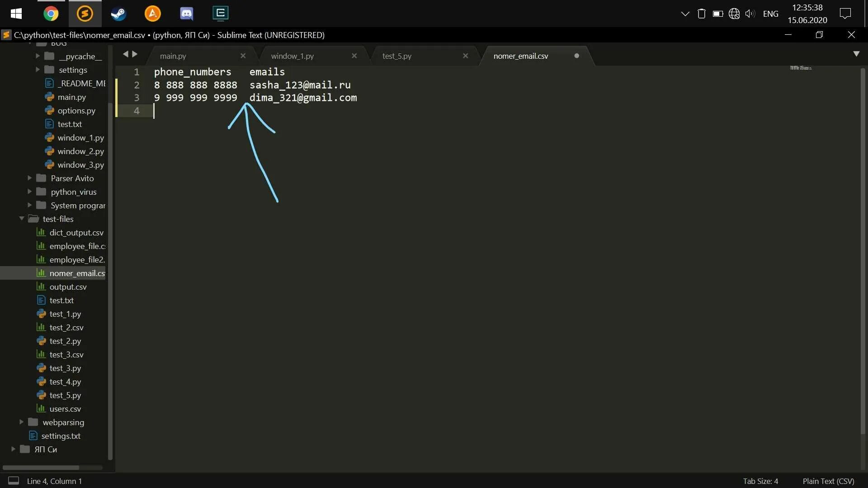Click the sidebar horizontal scrollbar
This screenshot has width=868, height=488.
[x=41, y=467]
